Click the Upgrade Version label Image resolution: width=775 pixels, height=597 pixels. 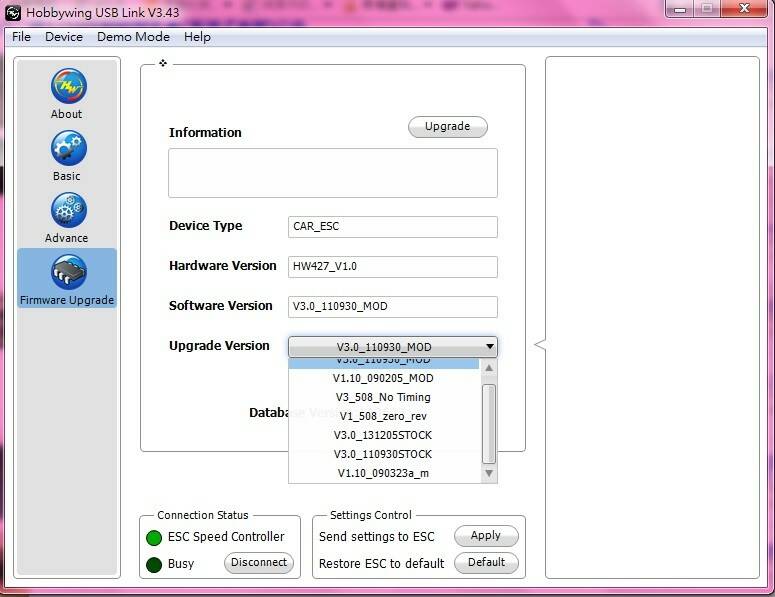pyautogui.click(x=219, y=345)
